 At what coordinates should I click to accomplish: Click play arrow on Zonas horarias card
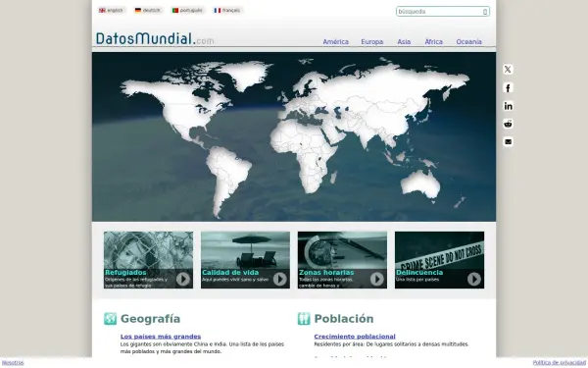click(x=377, y=279)
